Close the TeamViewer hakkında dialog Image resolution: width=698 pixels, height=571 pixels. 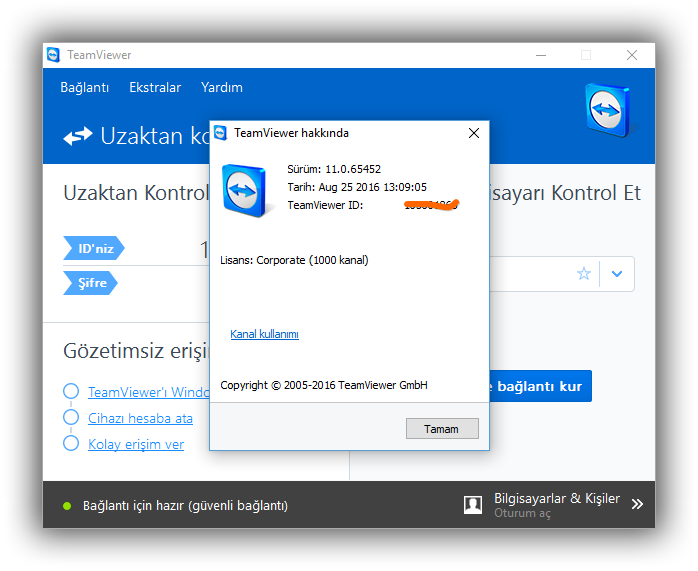pyautogui.click(x=474, y=133)
